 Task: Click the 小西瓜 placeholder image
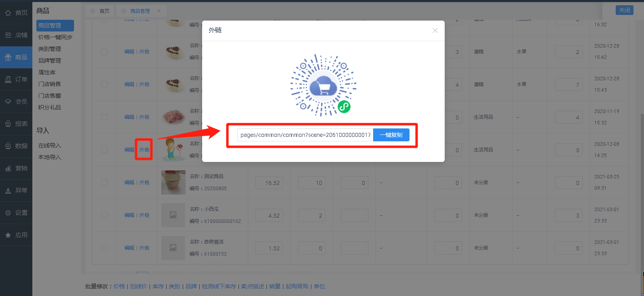click(173, 215)
